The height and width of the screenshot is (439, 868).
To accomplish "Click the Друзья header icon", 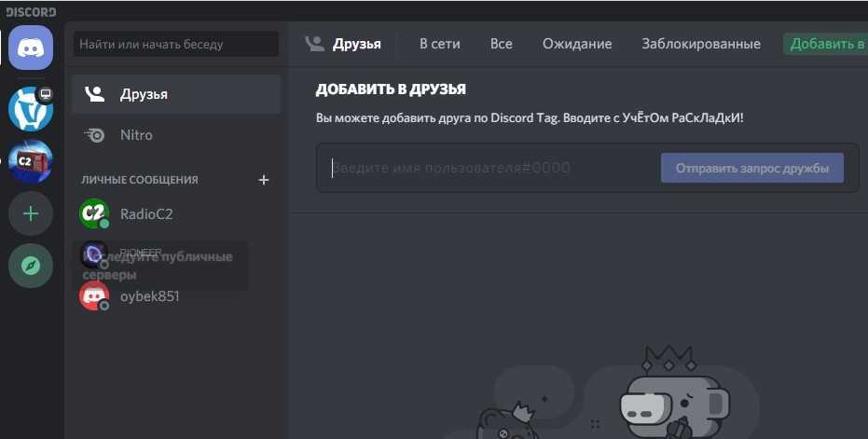I will 314,44.
